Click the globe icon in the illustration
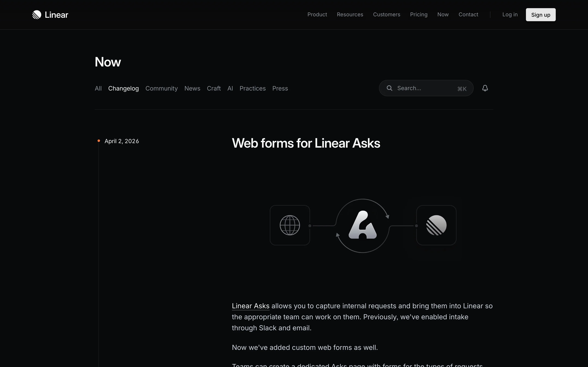 click(289, 225)
